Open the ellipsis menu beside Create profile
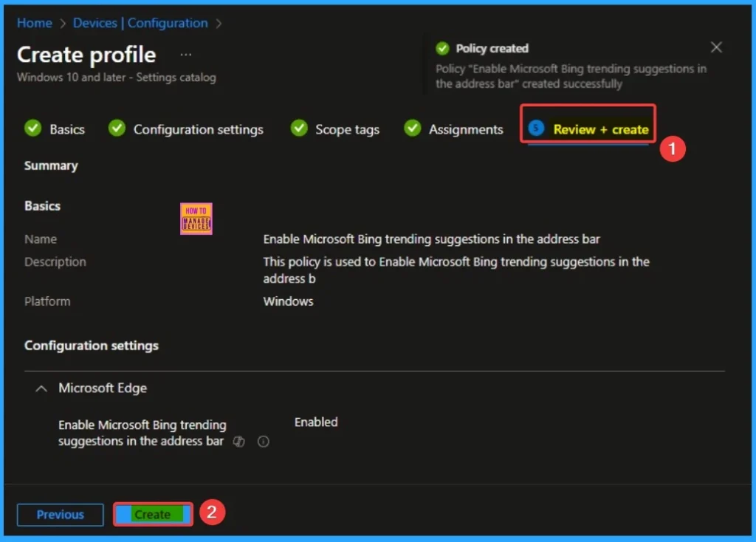Viewport: 756px width, 542px height. (185, 55)
